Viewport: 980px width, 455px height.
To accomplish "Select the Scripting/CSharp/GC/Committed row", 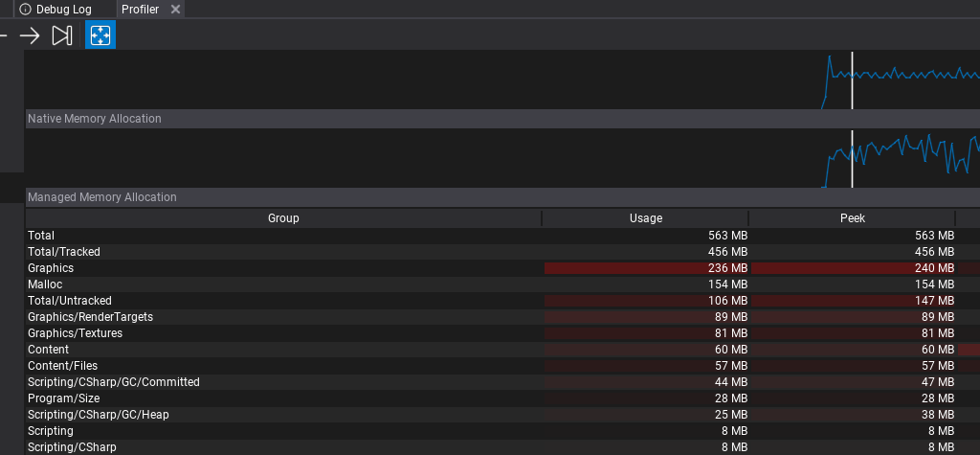I will tap(502, 382).
